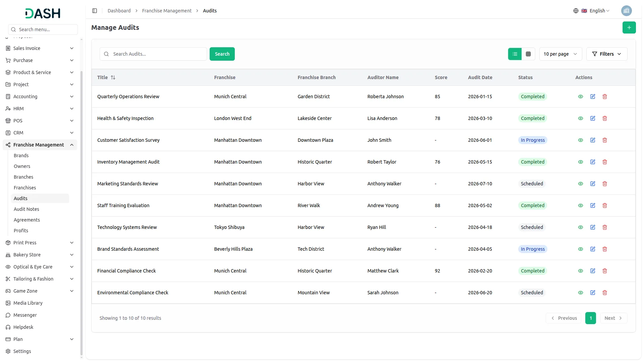Go to the Next page

pos(613,318)
